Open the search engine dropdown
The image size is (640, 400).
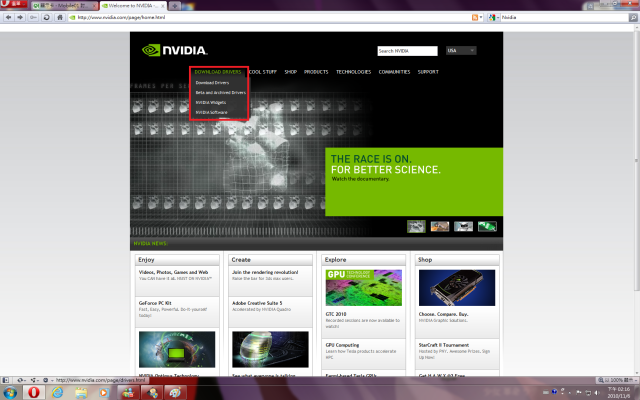[x=493, y=18]
